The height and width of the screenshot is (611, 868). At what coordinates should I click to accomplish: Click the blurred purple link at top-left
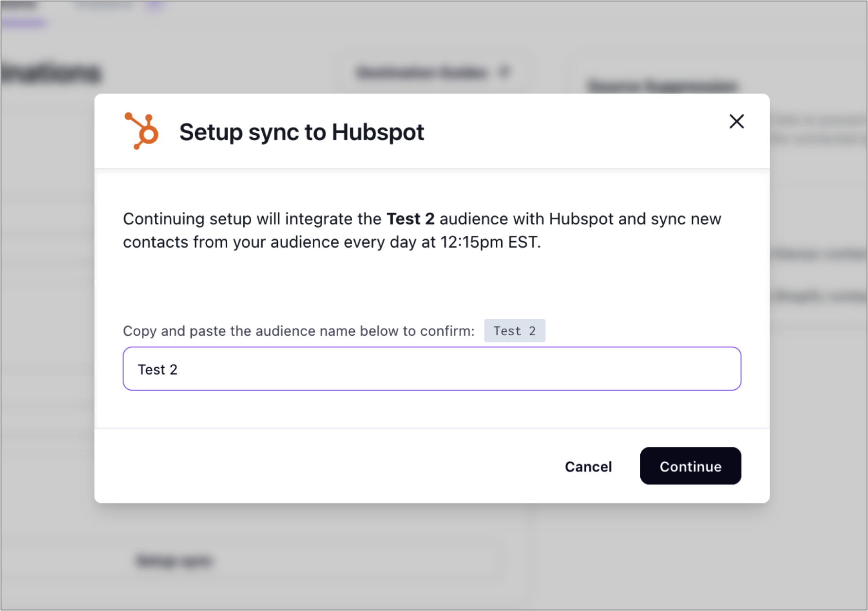[23, 22]
